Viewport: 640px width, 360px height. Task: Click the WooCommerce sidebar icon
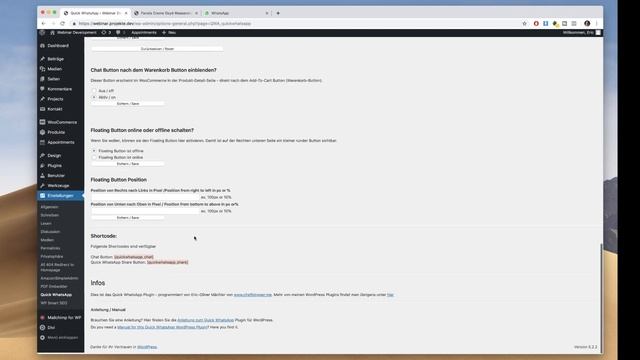42,122
